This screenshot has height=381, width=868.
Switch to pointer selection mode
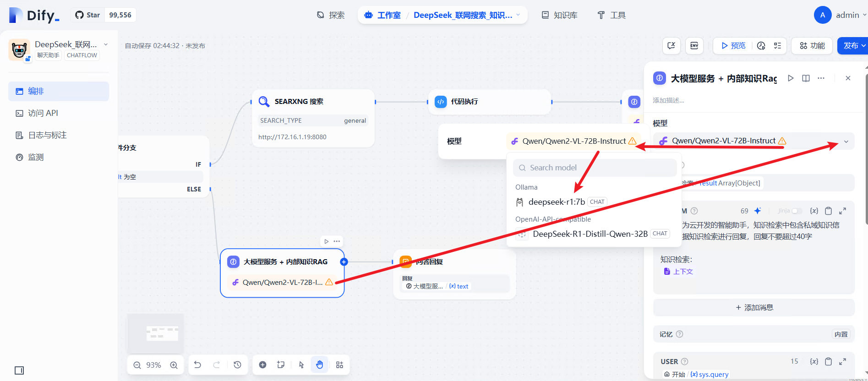(301, 365)
